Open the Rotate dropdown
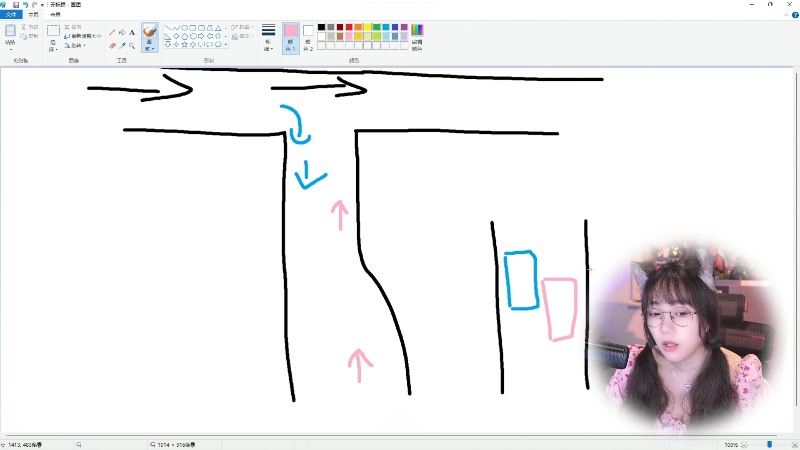Screen dimensions: 800x450 74,45
